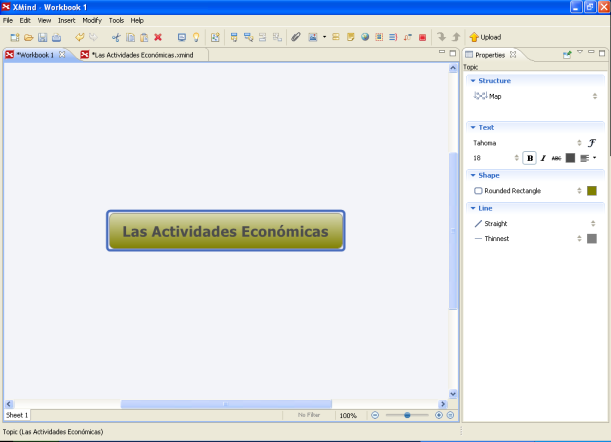611x442 pixels.
Task: Click the Print toolbar icon
Action: pyautogui.click(x=57, y=37)
